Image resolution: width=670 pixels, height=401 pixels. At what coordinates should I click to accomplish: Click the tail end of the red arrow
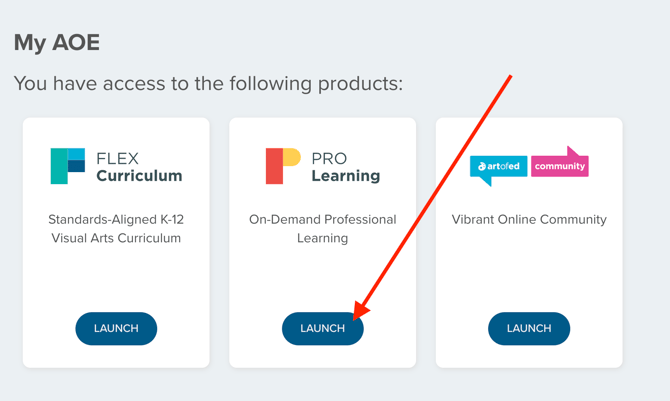[x=510, y=77]
